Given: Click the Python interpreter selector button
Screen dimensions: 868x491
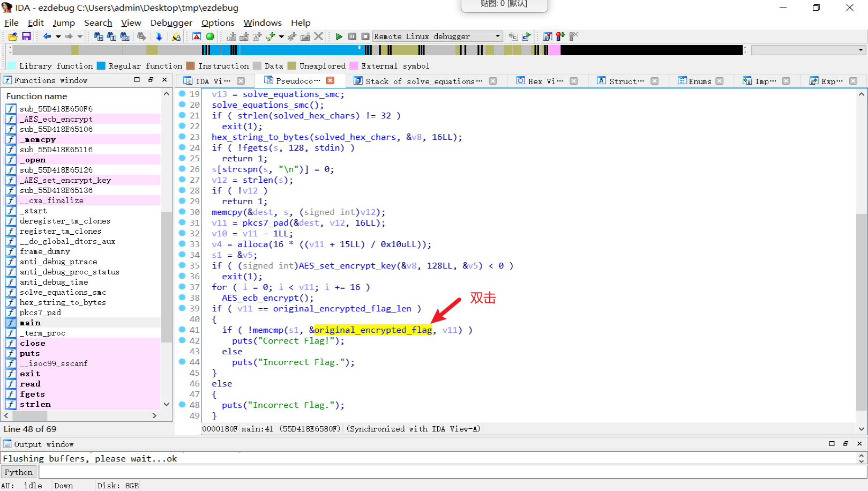Looking at the screenshot, I should [19, 472].
